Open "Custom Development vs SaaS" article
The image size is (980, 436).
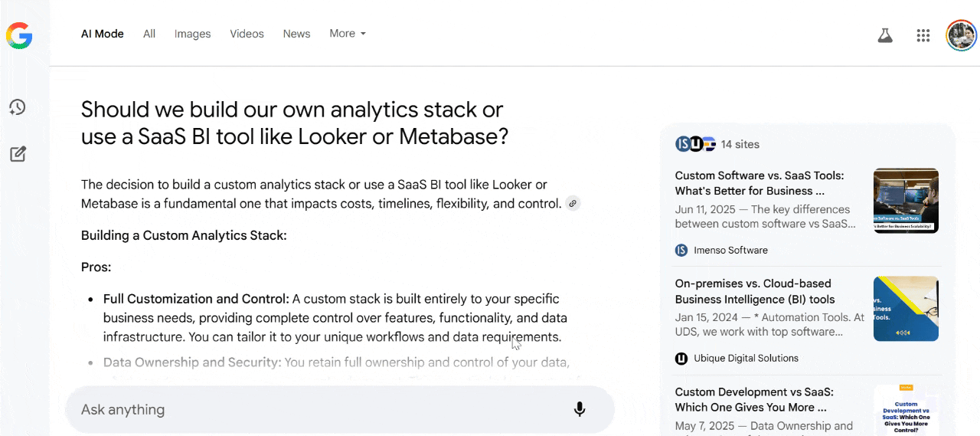point(754,399)
